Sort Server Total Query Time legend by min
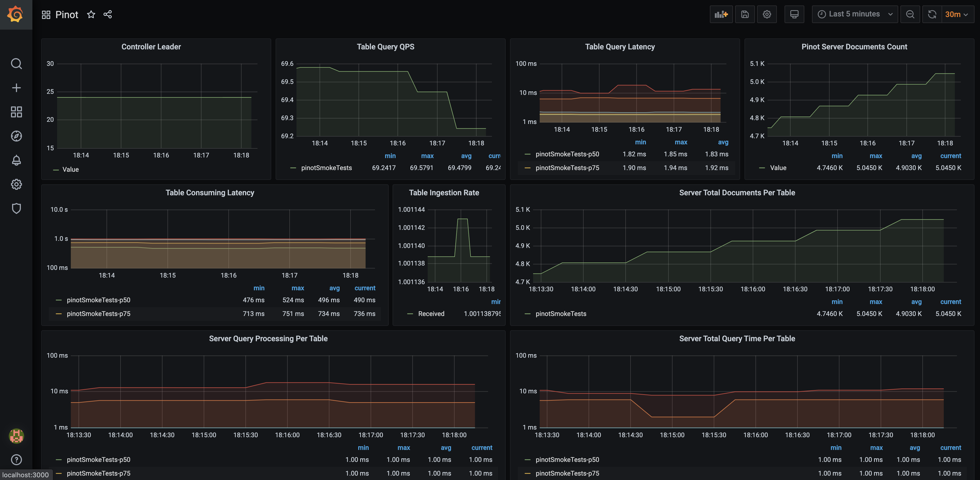The height and width of the screenshot is (480, 980). point(835,448)
